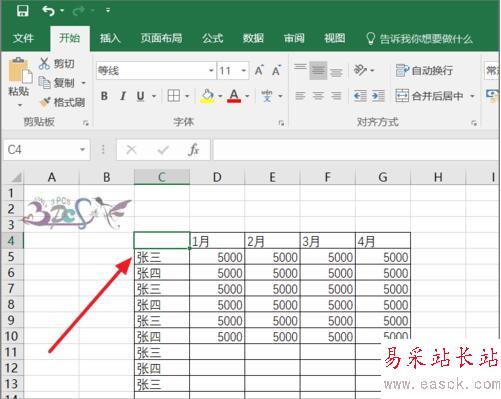Select row 7 header
This screenshot has height=399, width=501.
[x=11, y=288]
